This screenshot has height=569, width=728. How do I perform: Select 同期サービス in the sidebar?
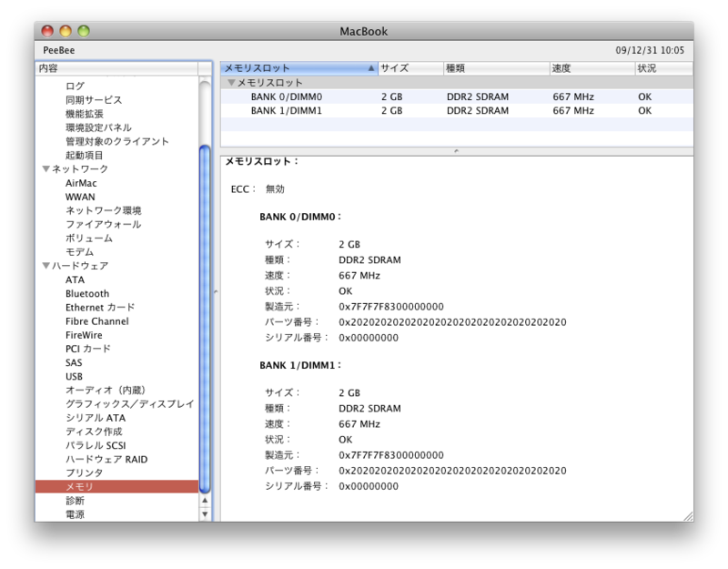point(94,100)
